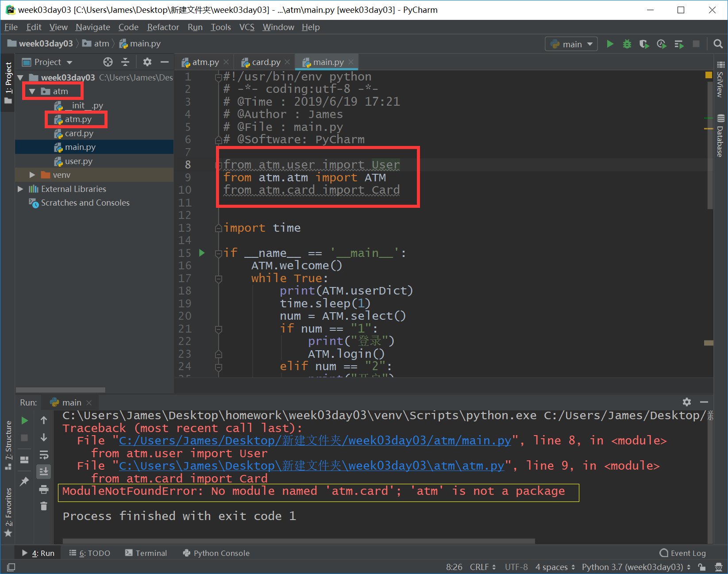This screenshot has width=728, height=574.
Task: Clear console with trash icon
Action: (44, 506)
